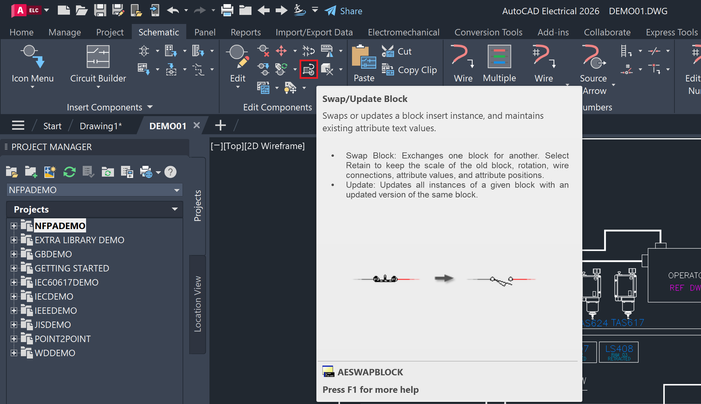Open the Panel ribbon tab
The width and height of the screenshot is (701, 404).
click(205, 32)
